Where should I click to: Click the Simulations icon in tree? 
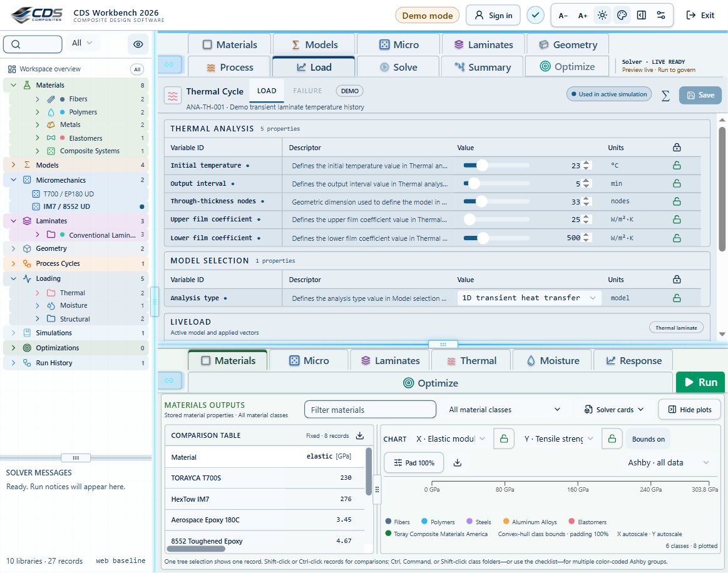(x=27, y=333)
